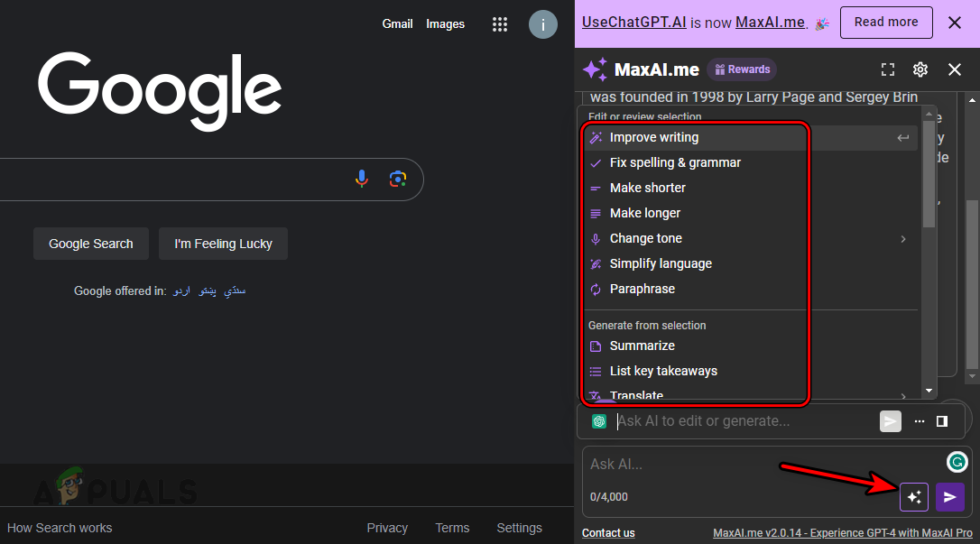Select Improve writing from the menu

(654, 137)
